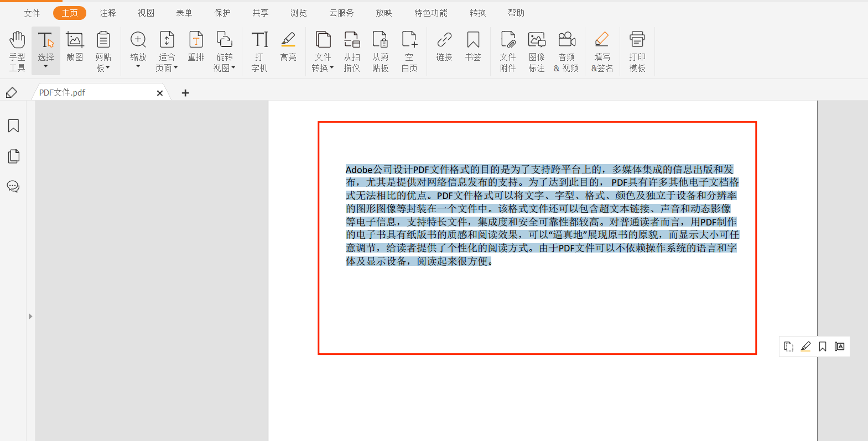Viewport: 868px width, 441px height.
Task: Close the PDF文件.pdf document tab
Action: tap(160, 93)
